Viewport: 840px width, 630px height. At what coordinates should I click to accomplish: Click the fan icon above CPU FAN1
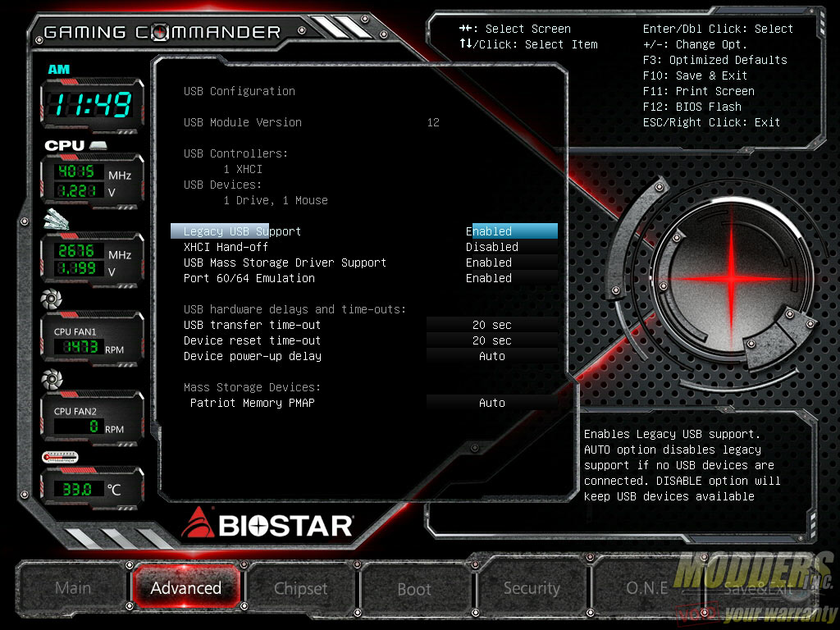pyautogui.click(x=51, y=299)
